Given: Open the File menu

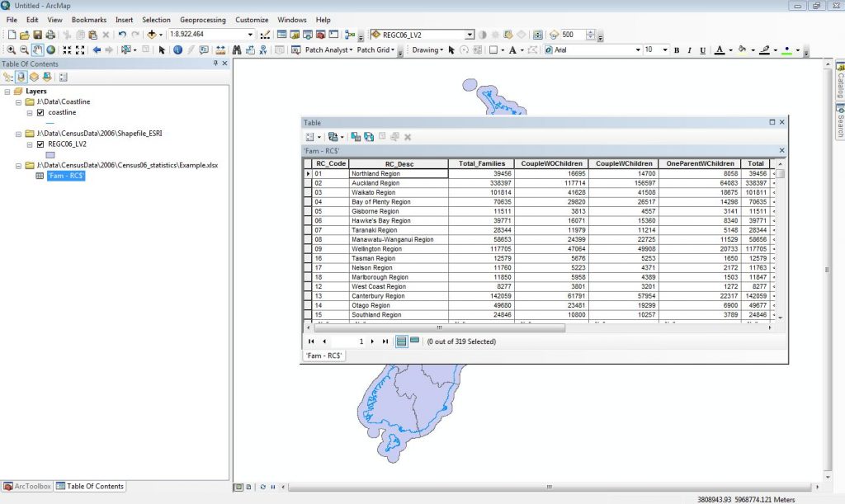Looking at the screenshot, I should point(12,20).
